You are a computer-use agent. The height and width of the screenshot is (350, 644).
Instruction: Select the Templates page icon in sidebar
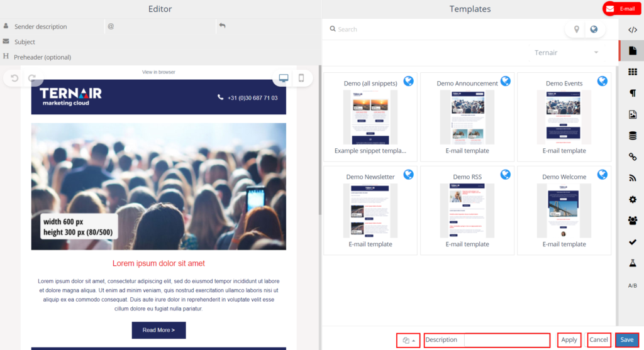click(x=633, y=51)
